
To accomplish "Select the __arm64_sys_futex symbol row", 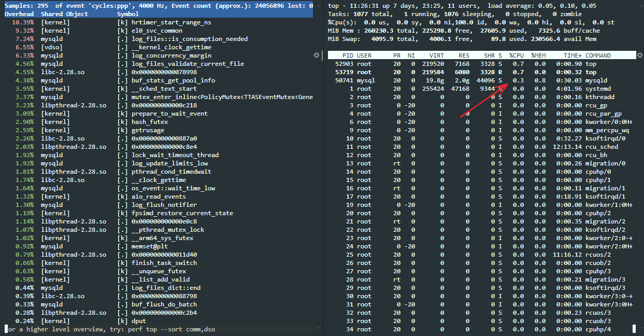I will (x=158, y=238).
